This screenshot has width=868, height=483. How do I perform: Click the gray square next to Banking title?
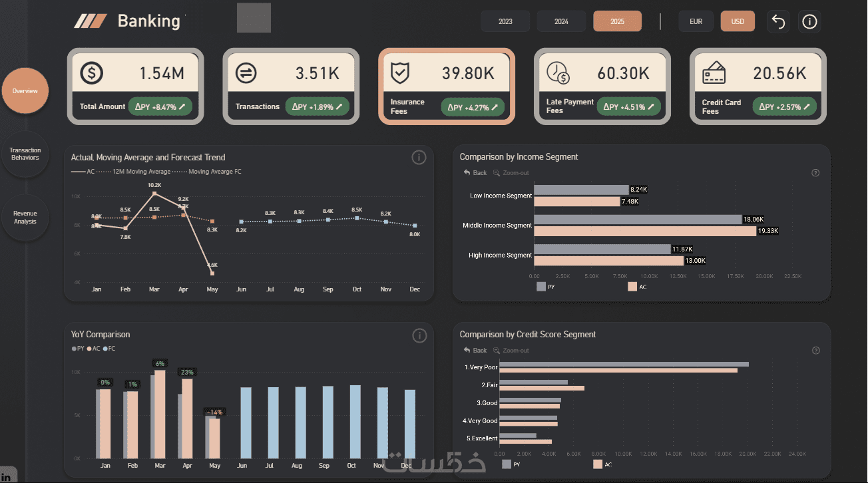(254, 18)
